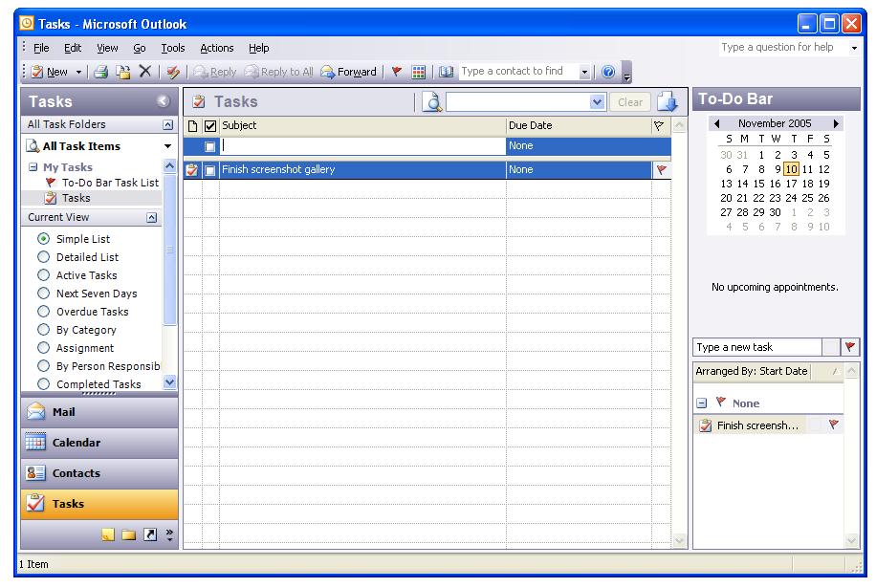876x588 pixels.
Task: Select By Category view
Action: (x=44, y=330)
